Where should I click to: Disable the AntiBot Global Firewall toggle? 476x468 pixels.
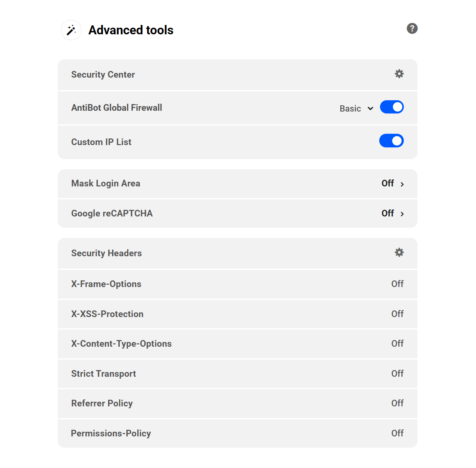click(x=392, y=107)
